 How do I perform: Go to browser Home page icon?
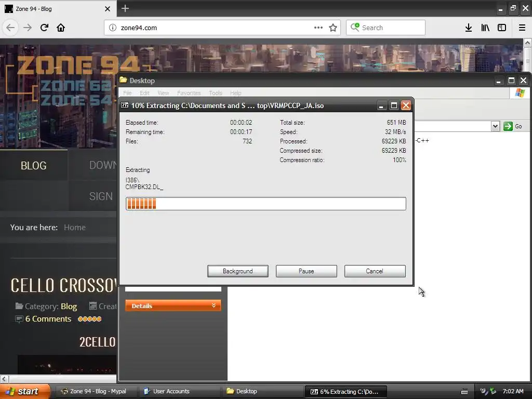pyautogui.click(x=61, y=28)
